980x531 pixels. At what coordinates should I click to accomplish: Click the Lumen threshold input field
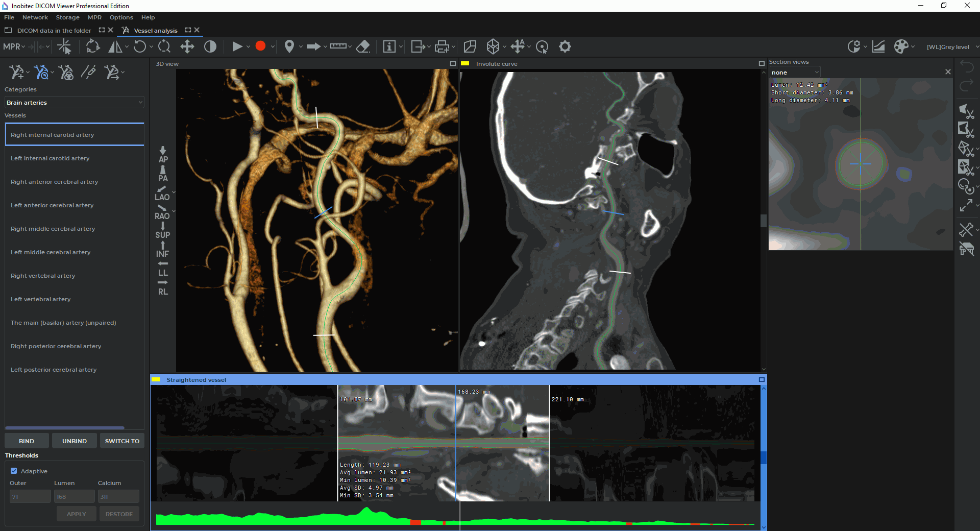pyautogui.click(x=75, y=496)
